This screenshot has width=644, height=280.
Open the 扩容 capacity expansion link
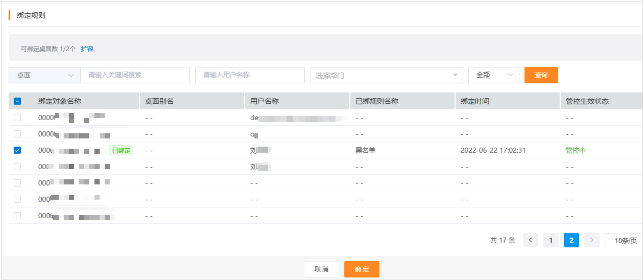[87, 49]
